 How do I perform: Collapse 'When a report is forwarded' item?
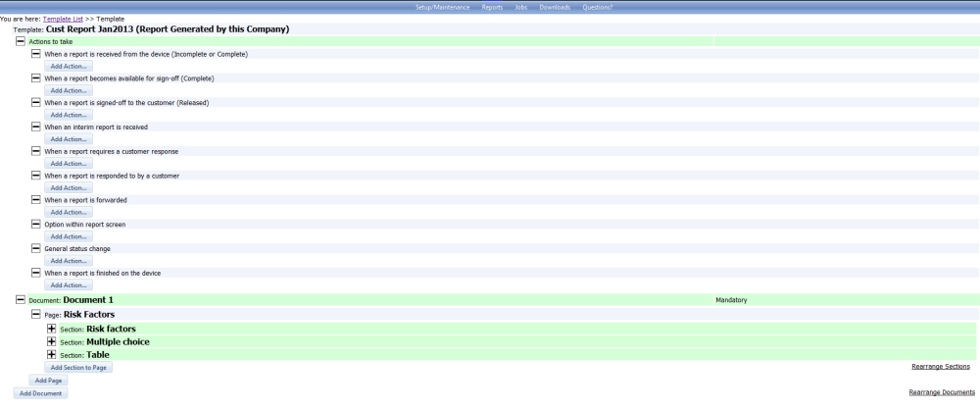tap(36, 199)
